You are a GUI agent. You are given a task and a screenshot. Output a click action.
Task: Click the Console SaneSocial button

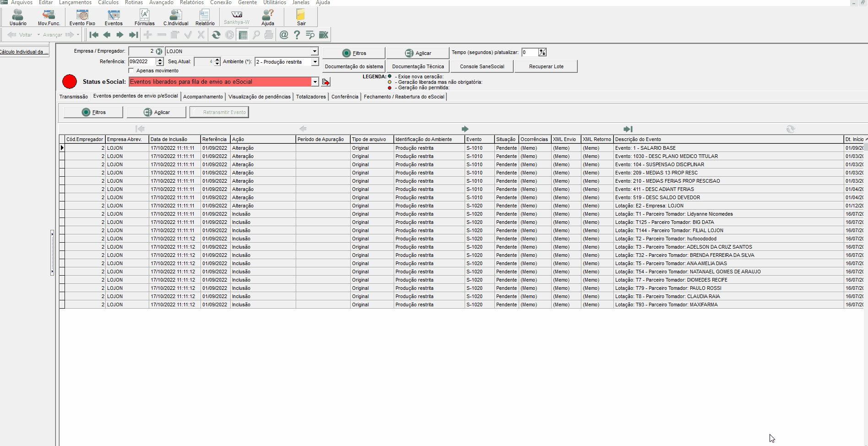482,66
